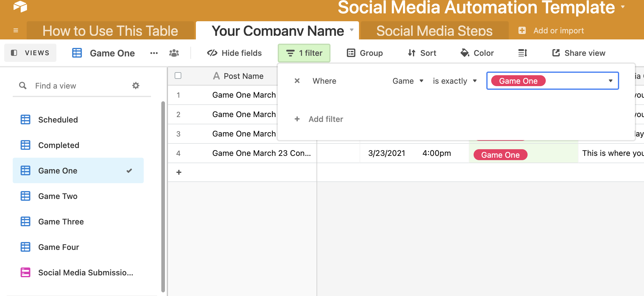Click 'This is where you' cell in row 4

[611, 153]
